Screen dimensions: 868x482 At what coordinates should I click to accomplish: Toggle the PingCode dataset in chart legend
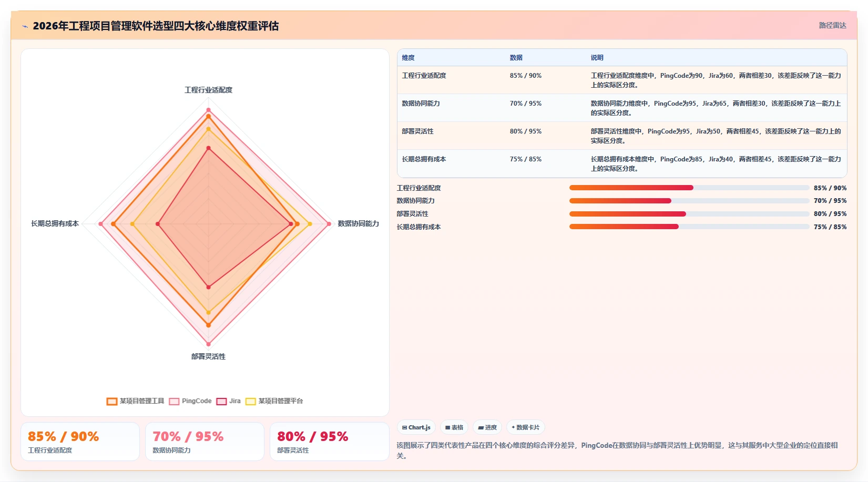click(x=190, y=401)
